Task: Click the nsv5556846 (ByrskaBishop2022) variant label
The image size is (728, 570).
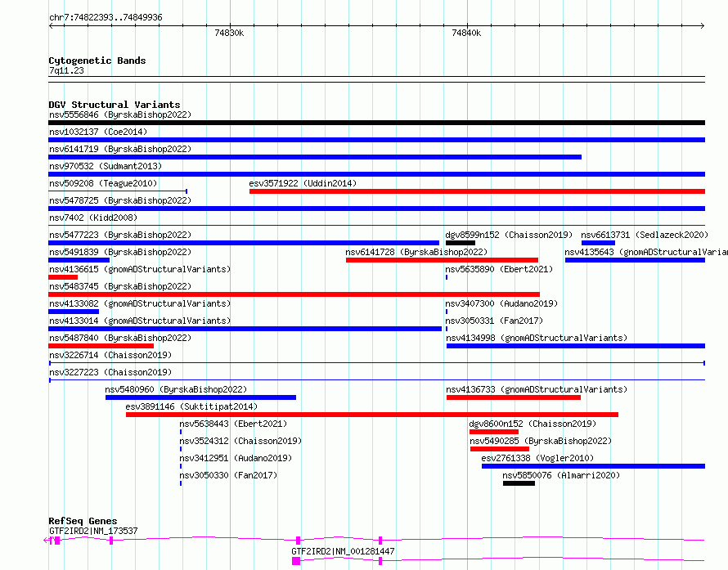Action: 120,114
